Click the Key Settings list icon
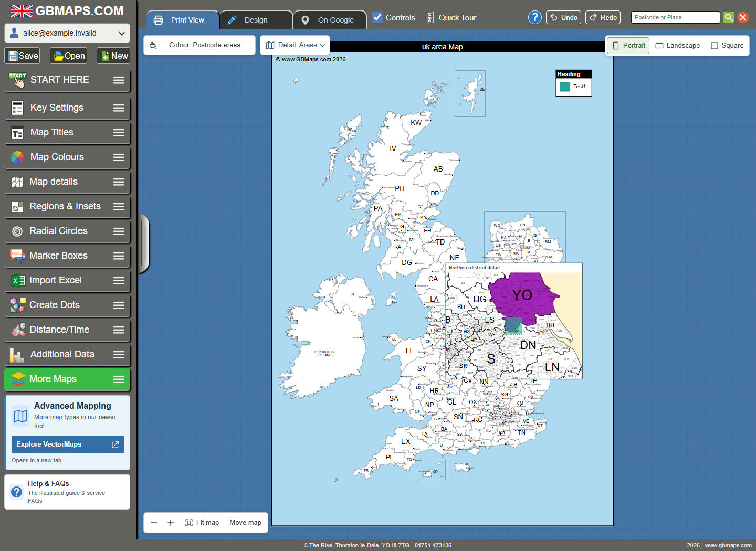This screenshot has height=551, width=756. coord(17,108)
